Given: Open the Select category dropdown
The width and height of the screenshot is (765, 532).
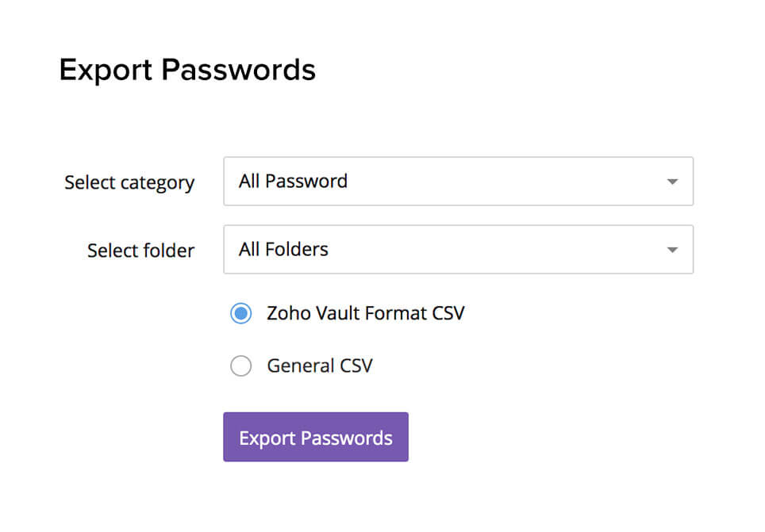Looking at the screenshot, I should [458, 181].
